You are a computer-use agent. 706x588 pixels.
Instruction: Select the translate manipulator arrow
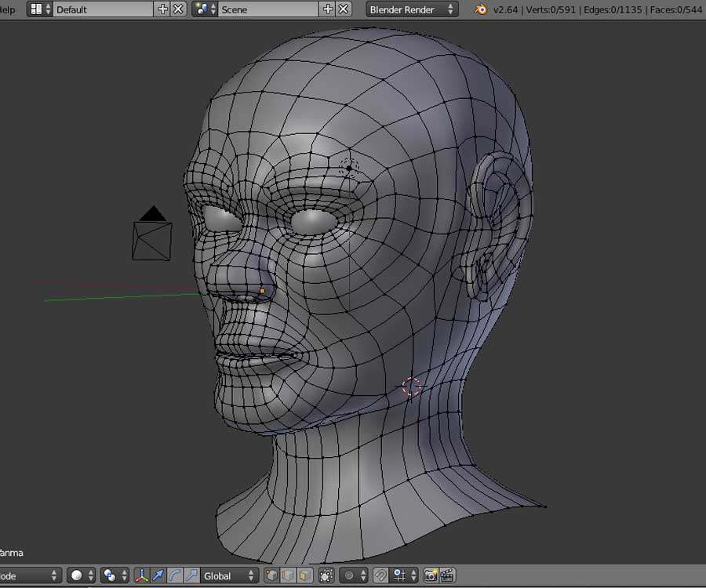click(158, 575)
